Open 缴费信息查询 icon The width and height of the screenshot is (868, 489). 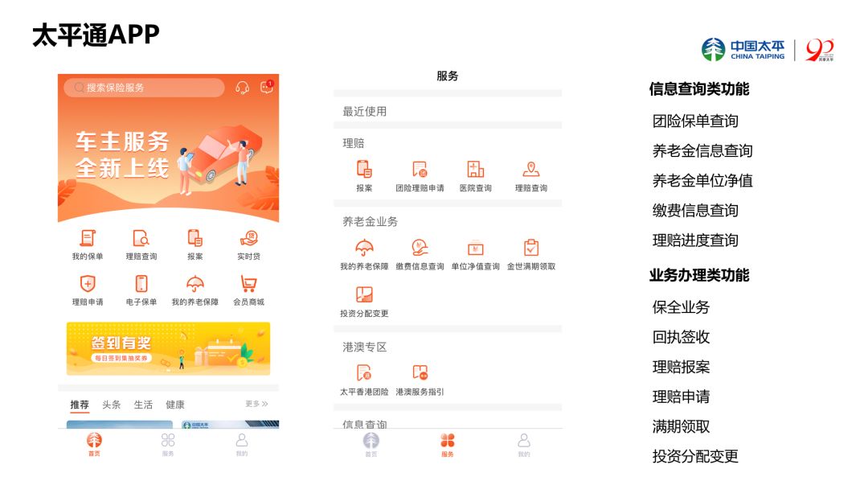click(420, 255)
